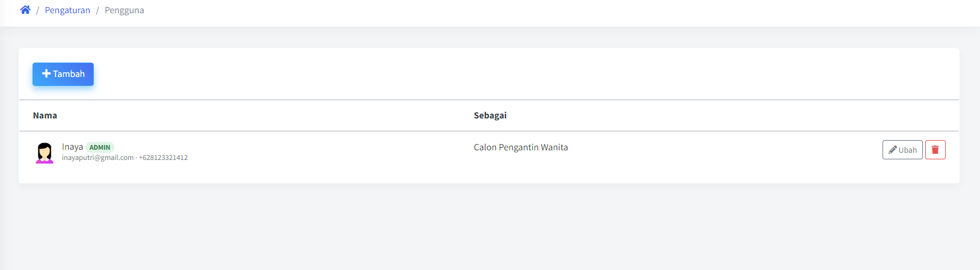980x270 pixels.
Task: Click the dot separator between email and phone
Action: click(x=136, y=158)
